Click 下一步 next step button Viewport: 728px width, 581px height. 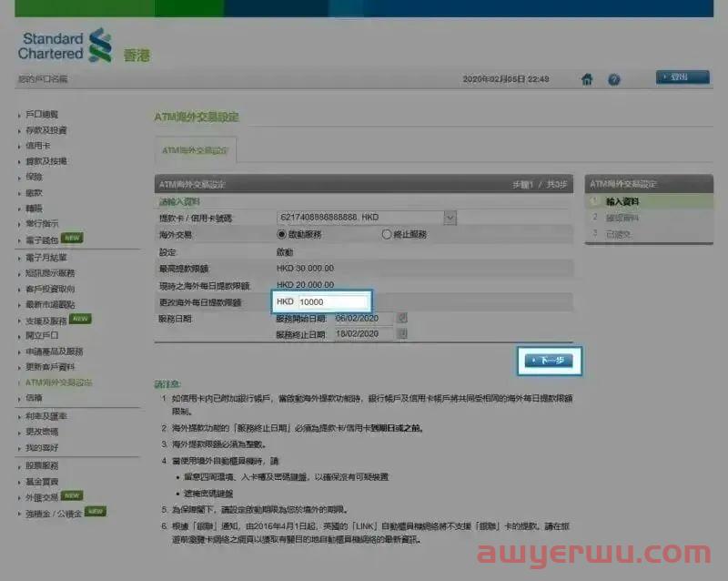(549, 361)
